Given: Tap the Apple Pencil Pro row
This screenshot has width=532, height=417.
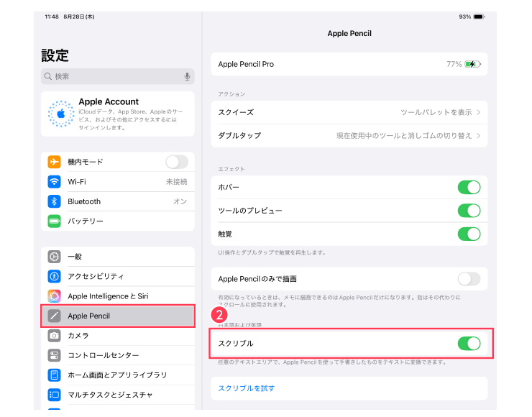Looking at the screenshot, I should point(349,64).
